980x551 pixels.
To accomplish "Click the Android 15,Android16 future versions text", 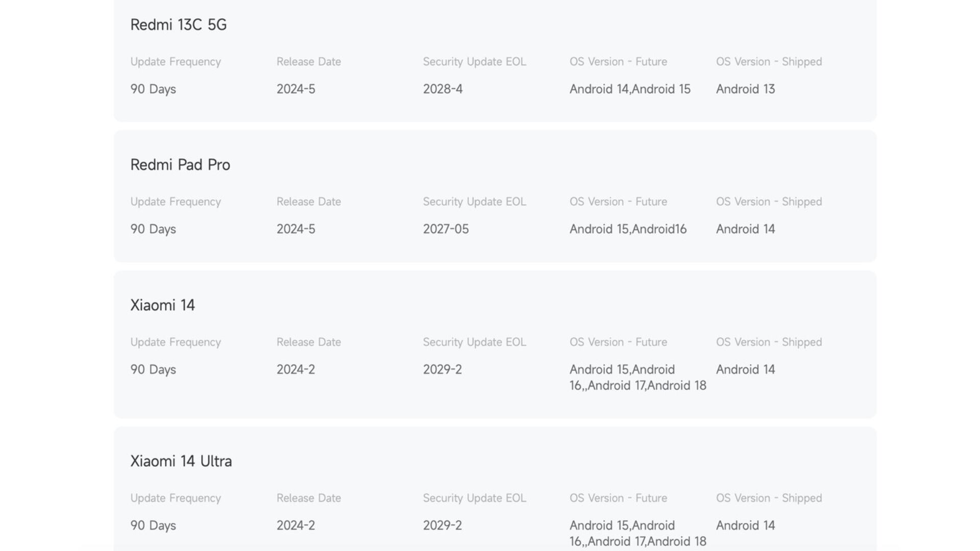I will pyautogui.click(x=628, y=229).
